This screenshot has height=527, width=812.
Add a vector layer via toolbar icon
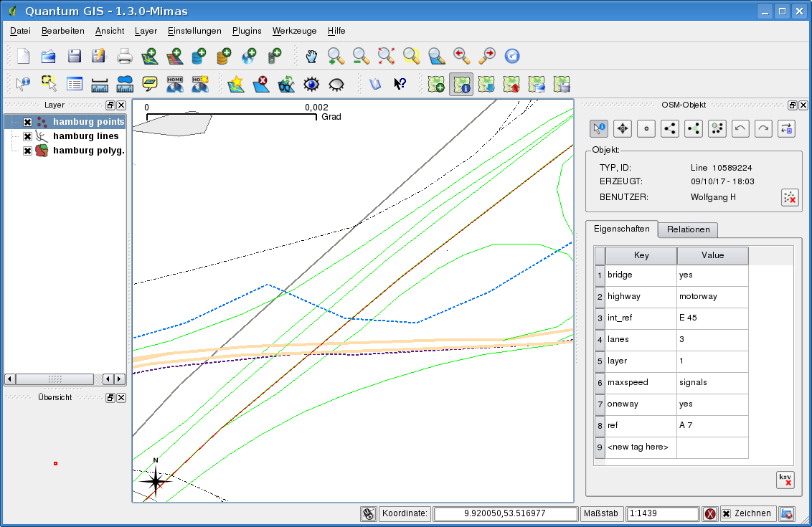(x=150, y=56)
